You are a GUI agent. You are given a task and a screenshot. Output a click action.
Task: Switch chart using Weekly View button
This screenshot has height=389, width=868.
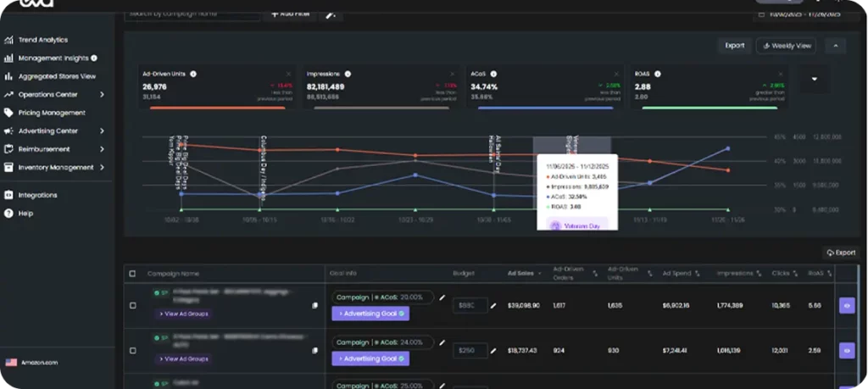(x=787, y=46)
